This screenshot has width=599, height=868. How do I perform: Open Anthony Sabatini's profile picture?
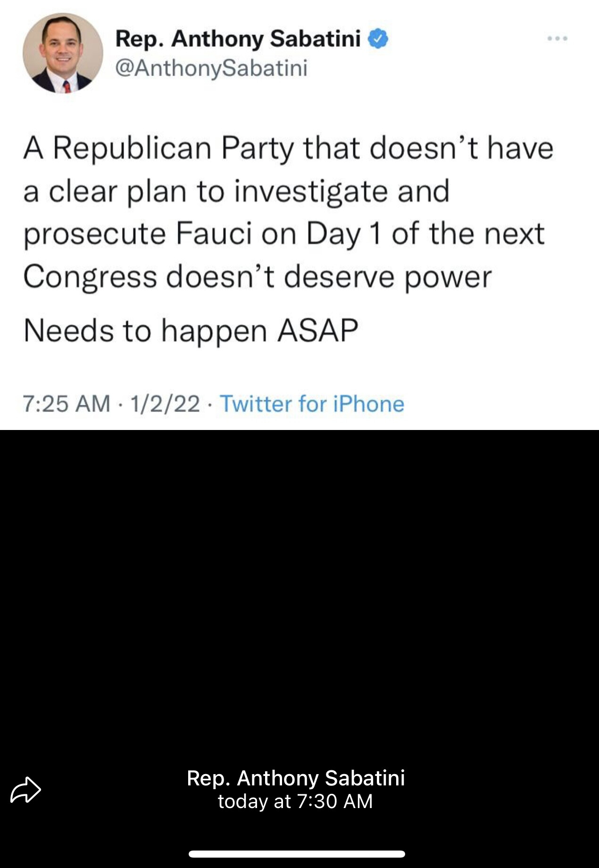click(x=63, y=53)
